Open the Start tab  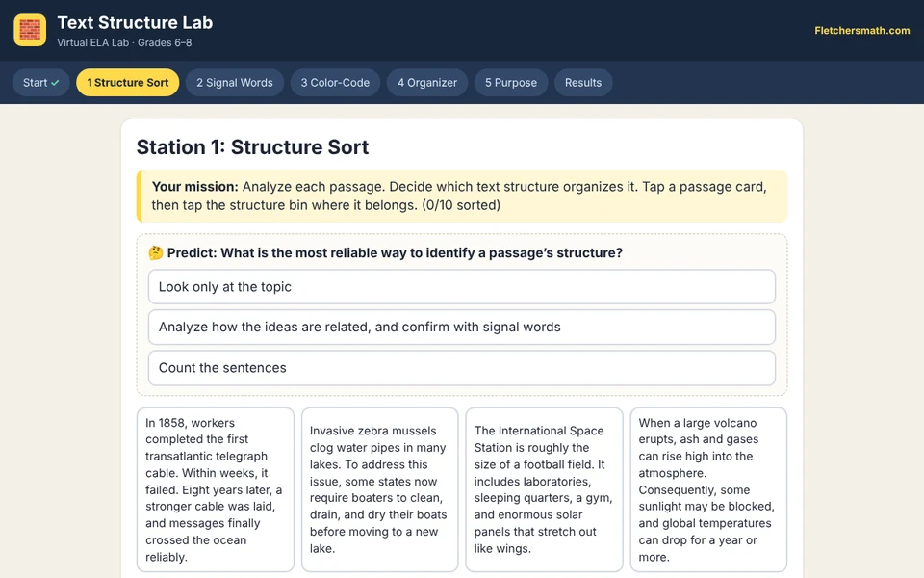point(41,83)
